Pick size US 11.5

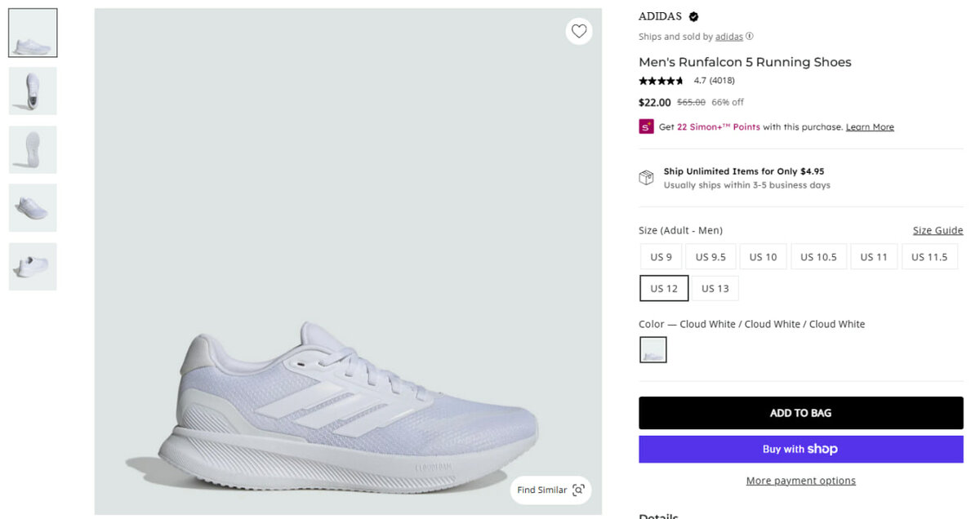click(x=929, y=257)
